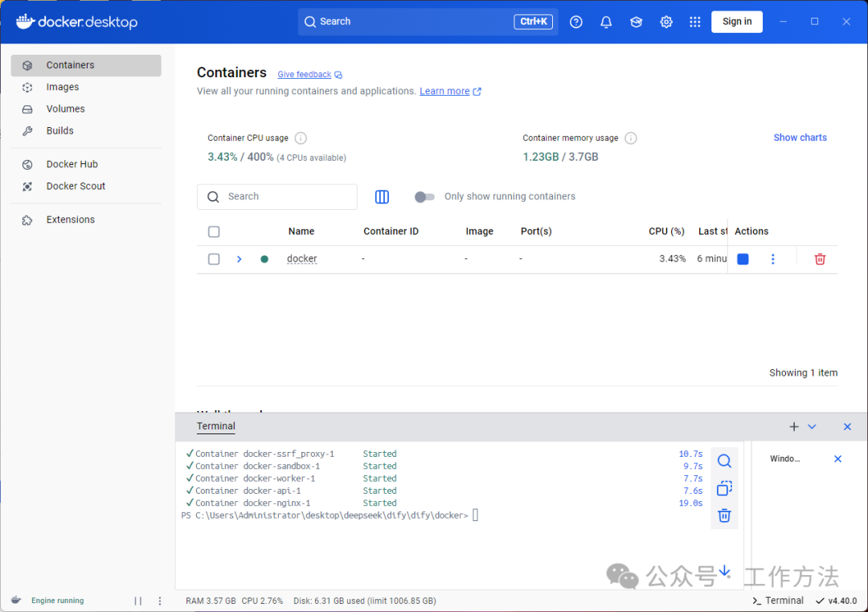868x612 pixels.
Task: Open the column customization icon
Action: tap(382, 196)
